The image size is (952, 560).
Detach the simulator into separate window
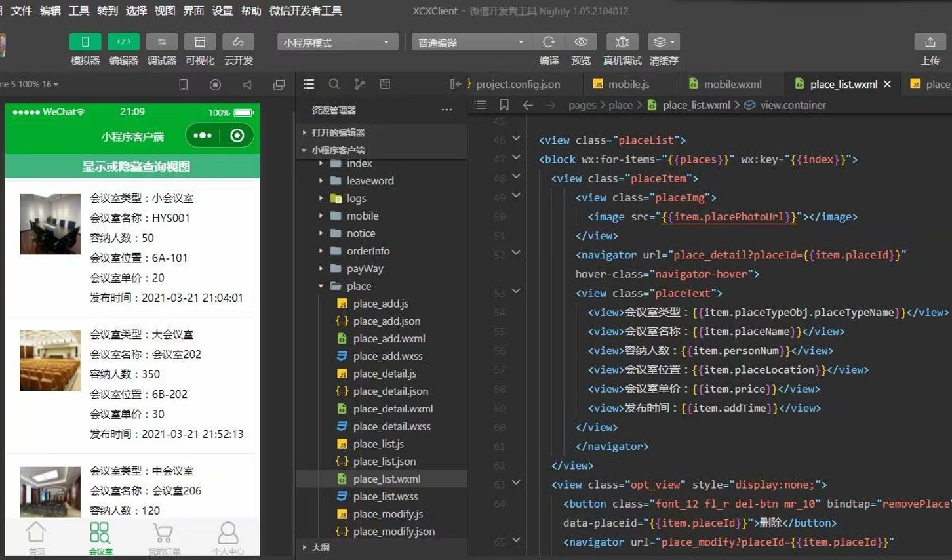point(279,85)
